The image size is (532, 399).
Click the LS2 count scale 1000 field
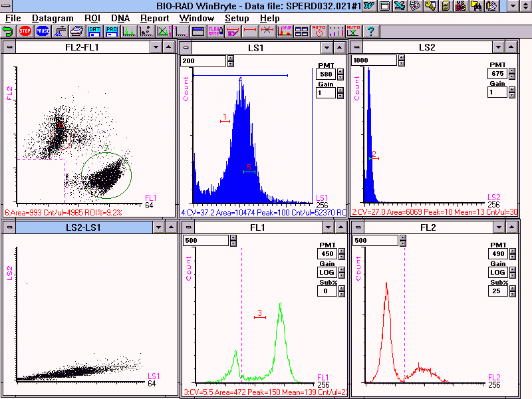click(374, 61)
